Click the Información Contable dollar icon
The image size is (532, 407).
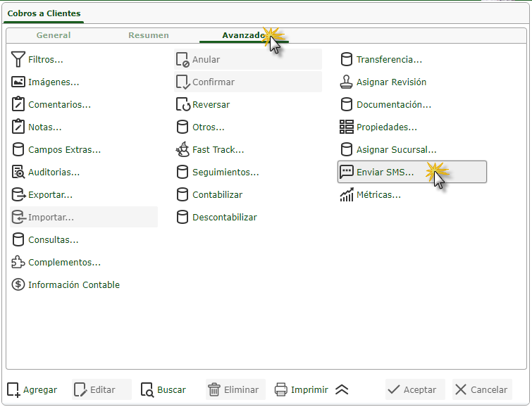pyautogui.click(x=18, y=284)
